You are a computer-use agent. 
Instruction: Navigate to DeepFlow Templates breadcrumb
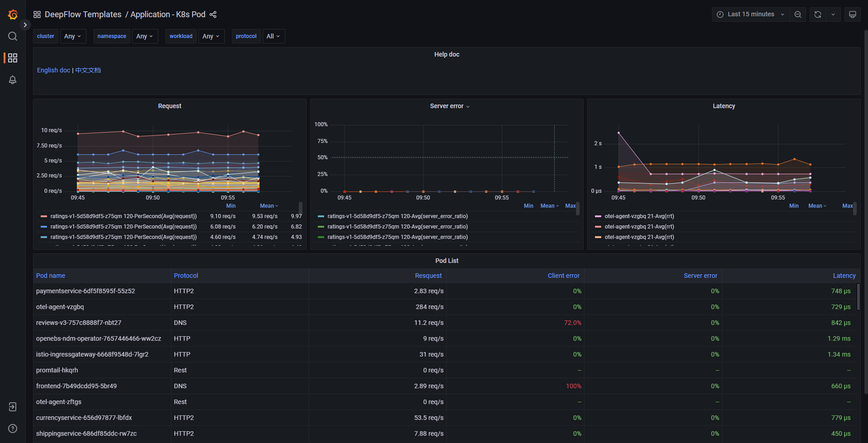pyautogui.click(x=83, y=14)
